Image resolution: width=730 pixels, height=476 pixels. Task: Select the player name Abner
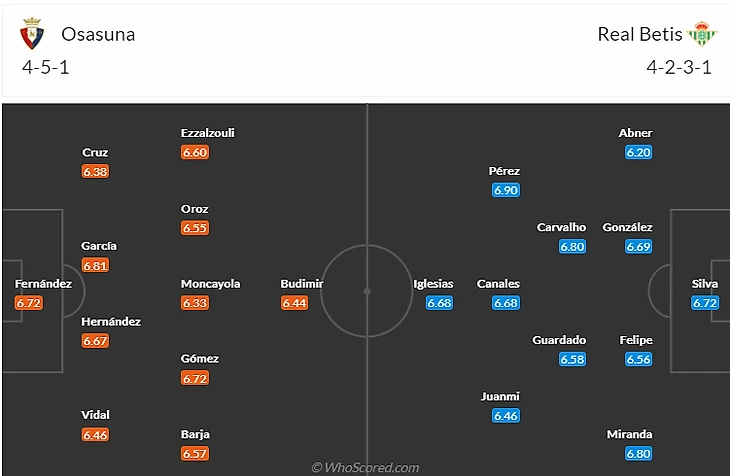636,133
